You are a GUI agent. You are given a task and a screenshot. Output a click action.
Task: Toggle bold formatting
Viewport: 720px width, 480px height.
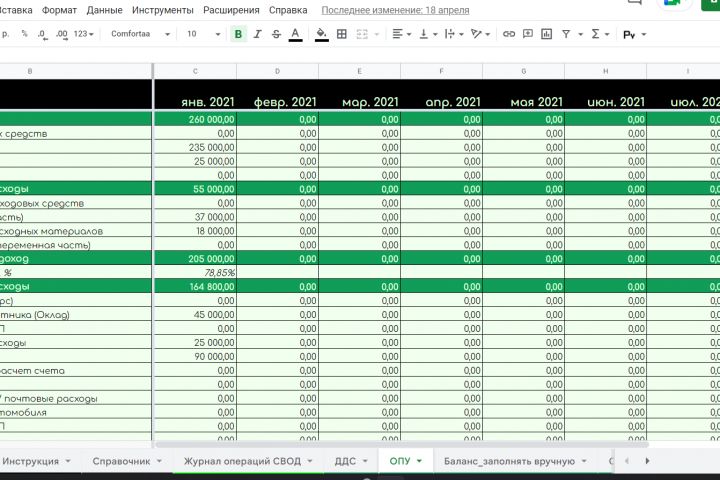click(x=238, y=34)
